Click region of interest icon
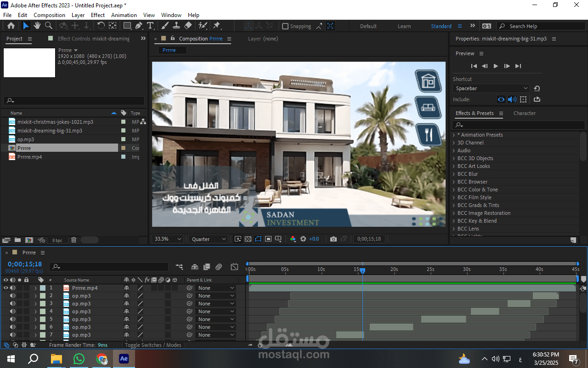This screenshot has height=368, width=588. tap(268, 239)
